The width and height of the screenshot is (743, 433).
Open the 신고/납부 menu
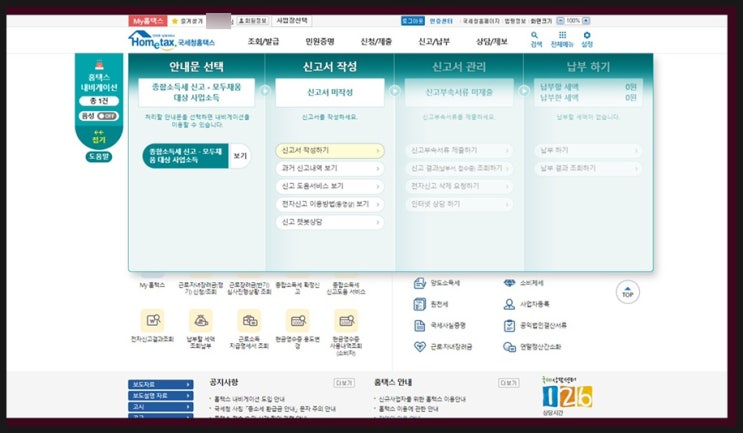tap(434, 42)
